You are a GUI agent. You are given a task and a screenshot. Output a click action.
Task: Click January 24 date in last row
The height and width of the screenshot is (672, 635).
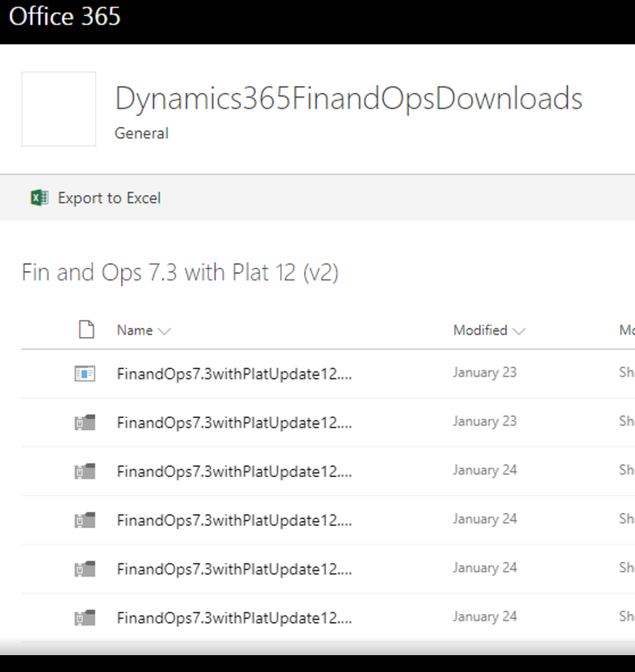(x=485, y=617)
